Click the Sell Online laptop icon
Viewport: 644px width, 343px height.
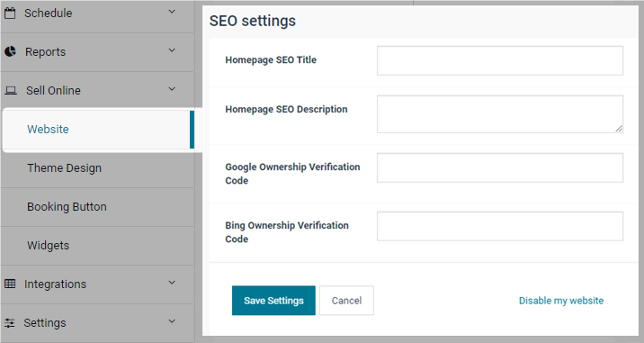(11, 91)
